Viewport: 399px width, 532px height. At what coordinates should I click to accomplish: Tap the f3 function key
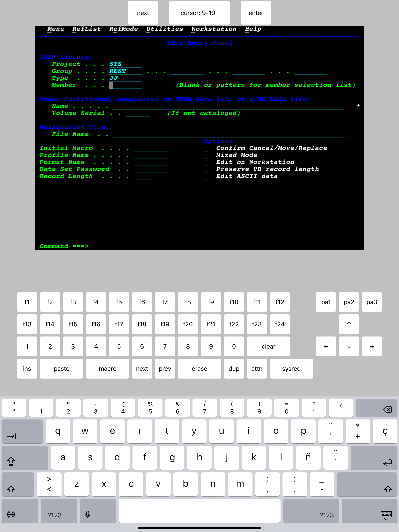pos(73,302)
